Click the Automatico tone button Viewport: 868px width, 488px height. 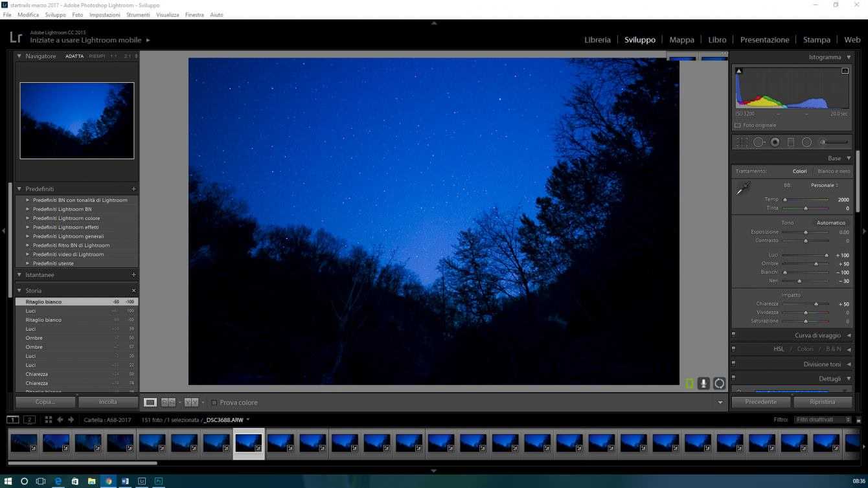pos(831,223)
